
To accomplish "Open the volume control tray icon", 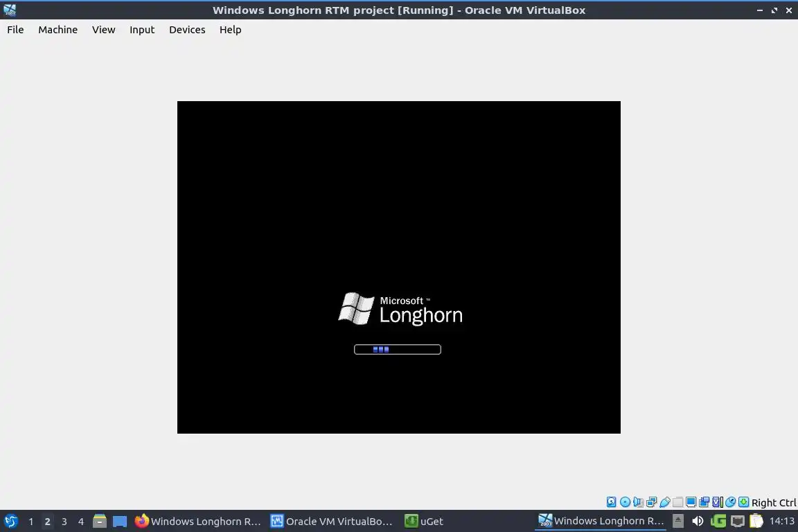I will [698, 521].
